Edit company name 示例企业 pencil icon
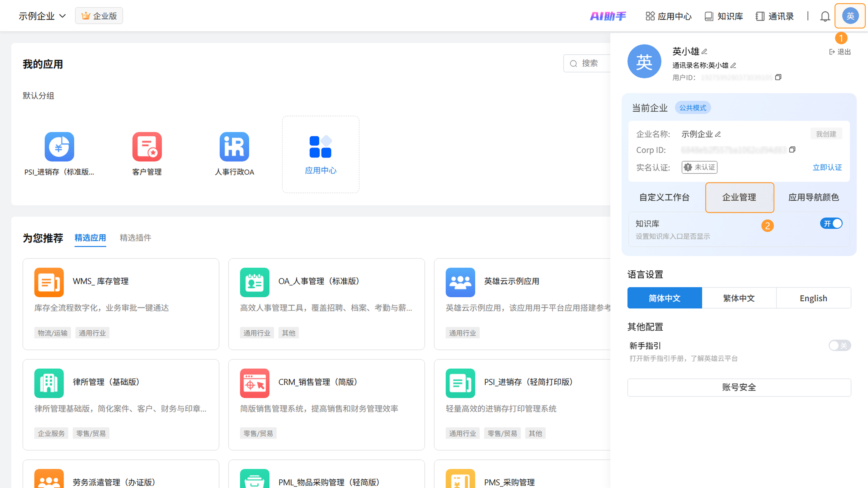The width and height of the screenshot is (868, 488). (x=718, y=134)
